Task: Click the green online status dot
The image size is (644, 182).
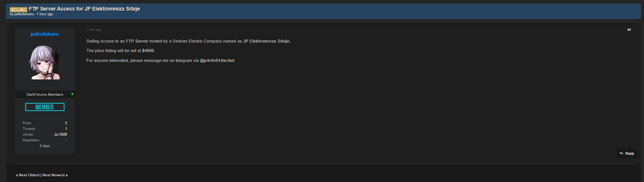Action: (x=72, y=94)
